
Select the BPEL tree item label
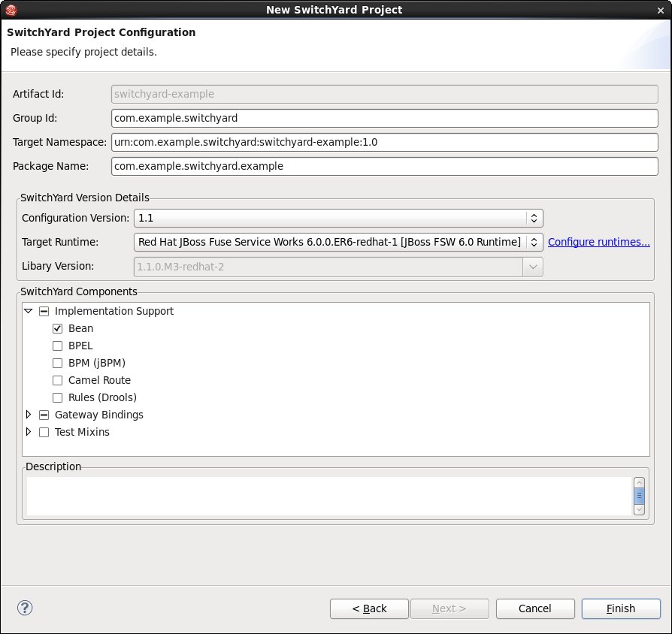click(80, 346)
